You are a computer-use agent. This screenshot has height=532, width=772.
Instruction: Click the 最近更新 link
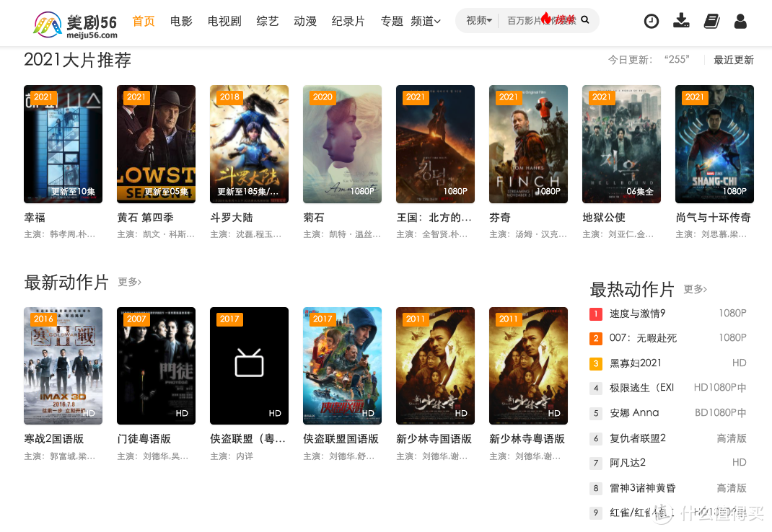pos(734,60)
